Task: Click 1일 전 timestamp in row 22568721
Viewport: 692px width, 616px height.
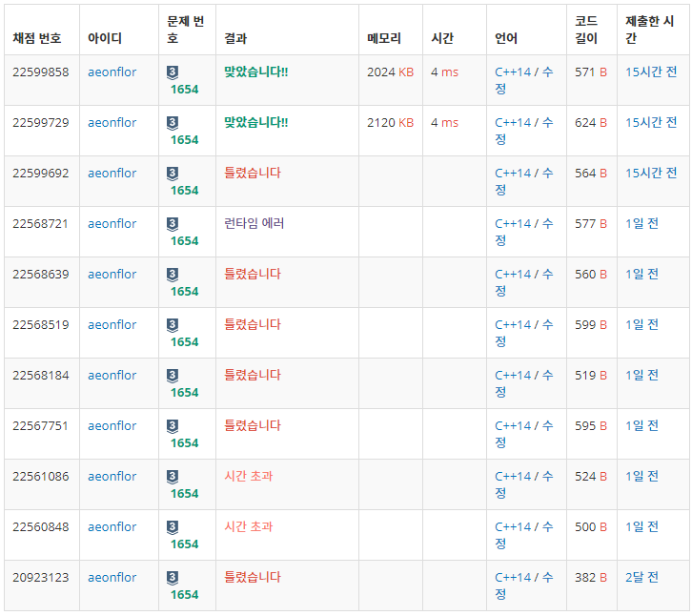Action: (641, 224)
